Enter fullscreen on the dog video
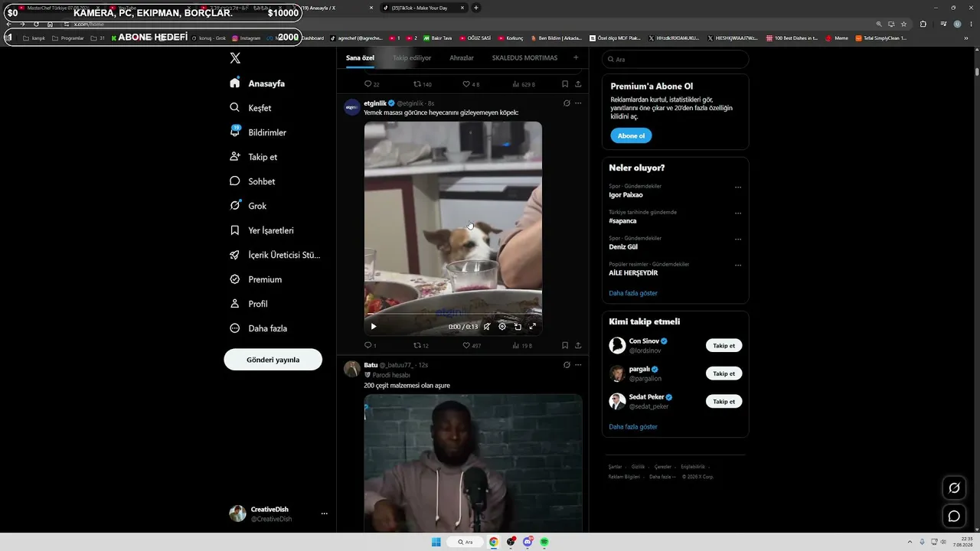 tap(533, 327)
